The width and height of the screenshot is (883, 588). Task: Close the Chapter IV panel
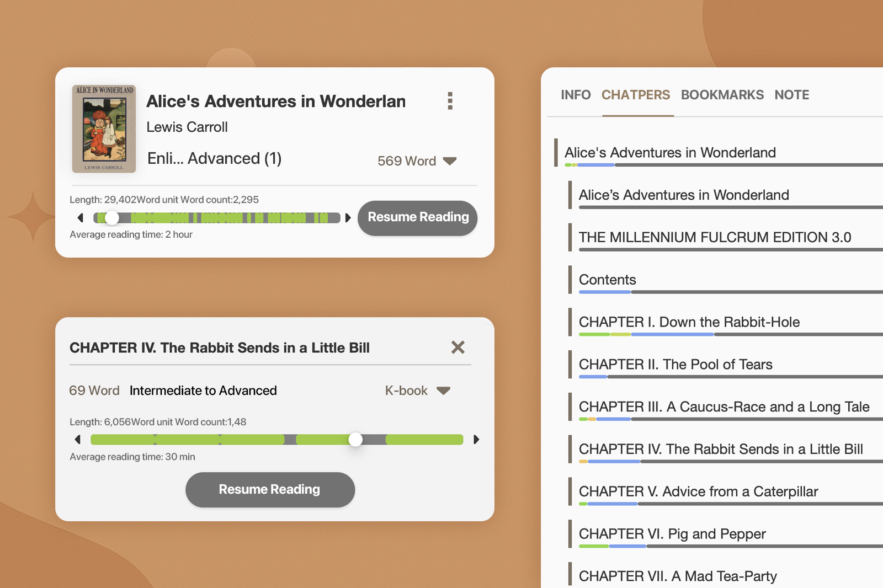pos(458,348)
